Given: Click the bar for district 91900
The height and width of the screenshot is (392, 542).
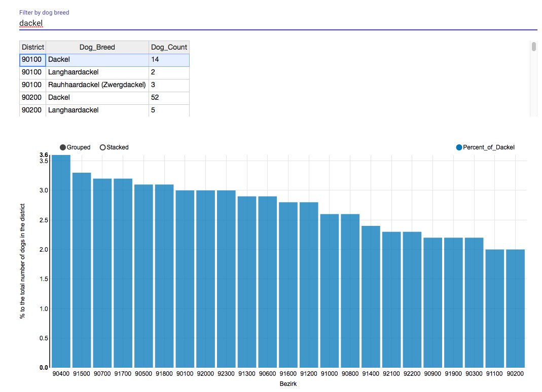Looking at the screenshot, I should [453, 302].
